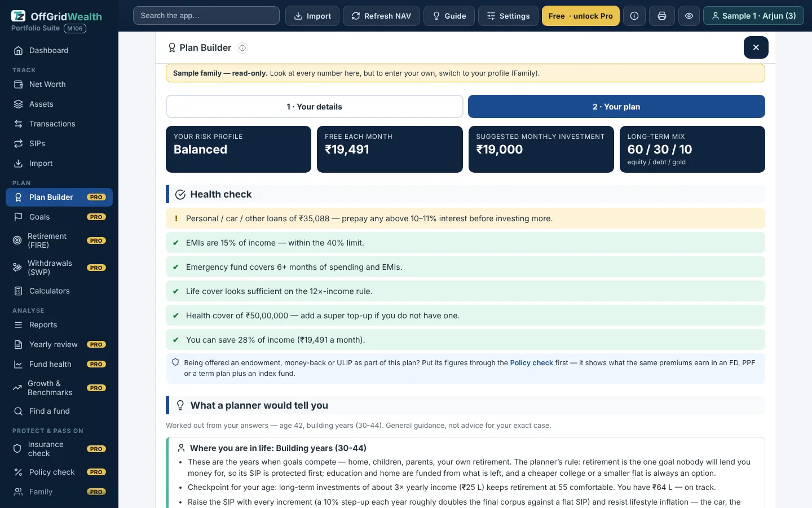Switch to the '1 · Your details' tab
This screenshot has height=508, width=812.
coord(315,107)
